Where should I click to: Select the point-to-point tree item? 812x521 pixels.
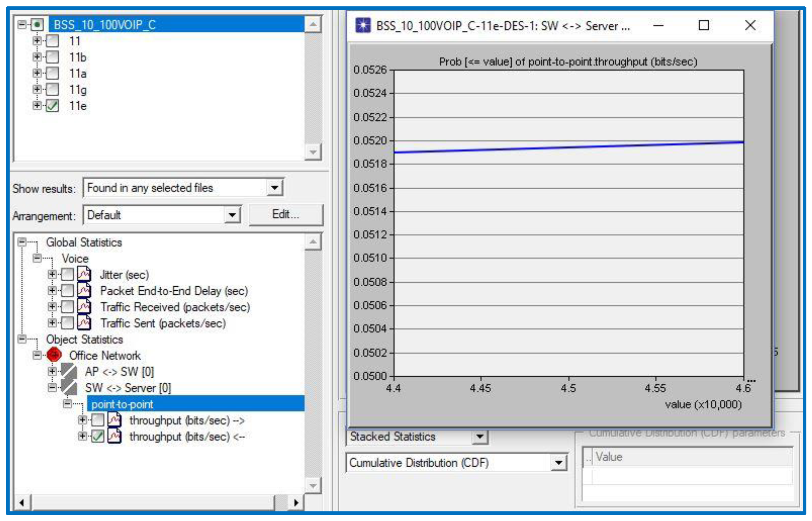[x=122, y=404]
